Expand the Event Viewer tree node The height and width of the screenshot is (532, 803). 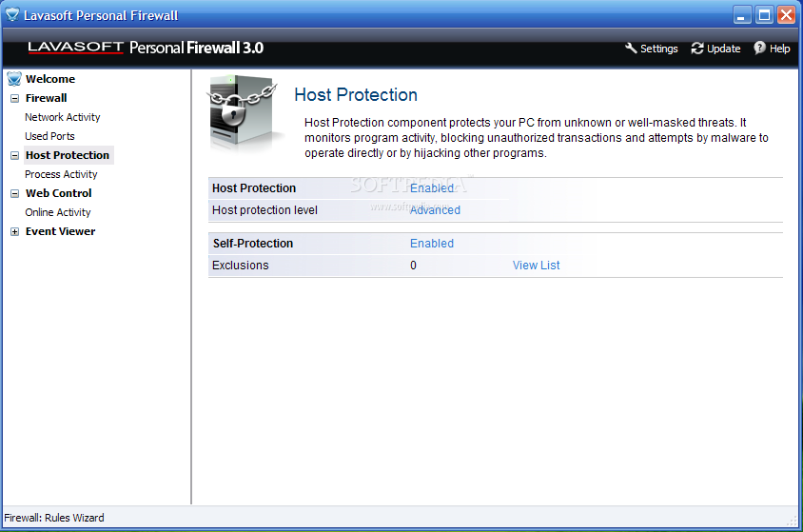tap(15, 232)
